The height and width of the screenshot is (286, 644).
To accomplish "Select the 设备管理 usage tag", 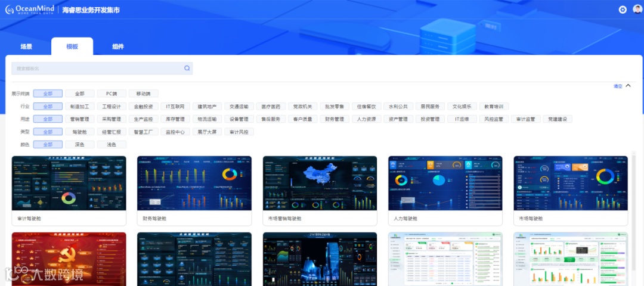I will click(239, 119).
